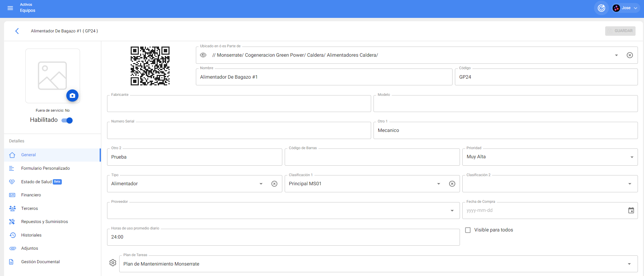Click the Plan de Tareas gear icon

click(x=113, y=263)
